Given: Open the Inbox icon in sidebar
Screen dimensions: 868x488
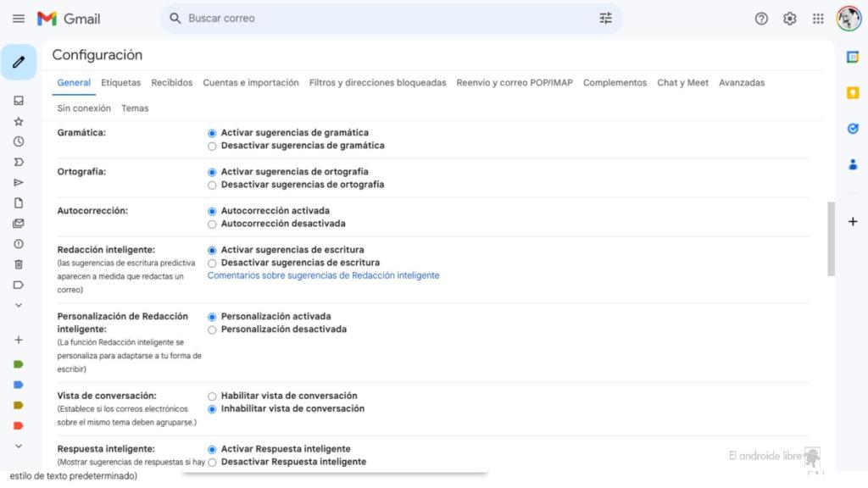Looking at the screenshot, I should tap(19, 101).
